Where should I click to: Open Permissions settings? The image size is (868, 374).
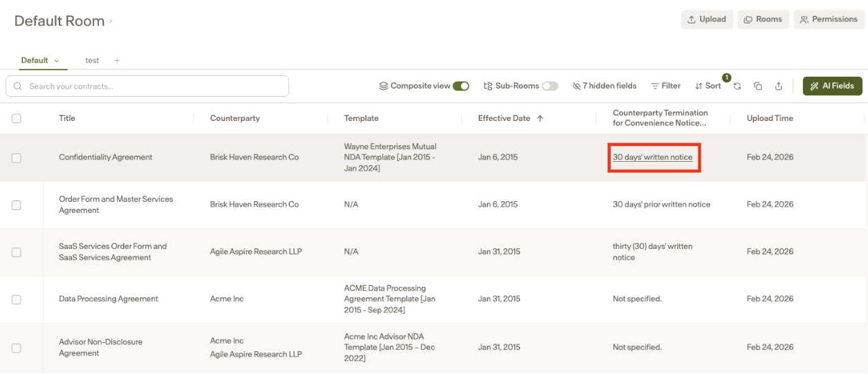829,19
